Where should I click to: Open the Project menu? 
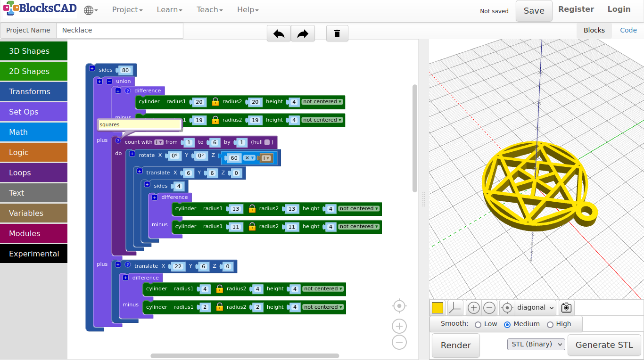127,10
